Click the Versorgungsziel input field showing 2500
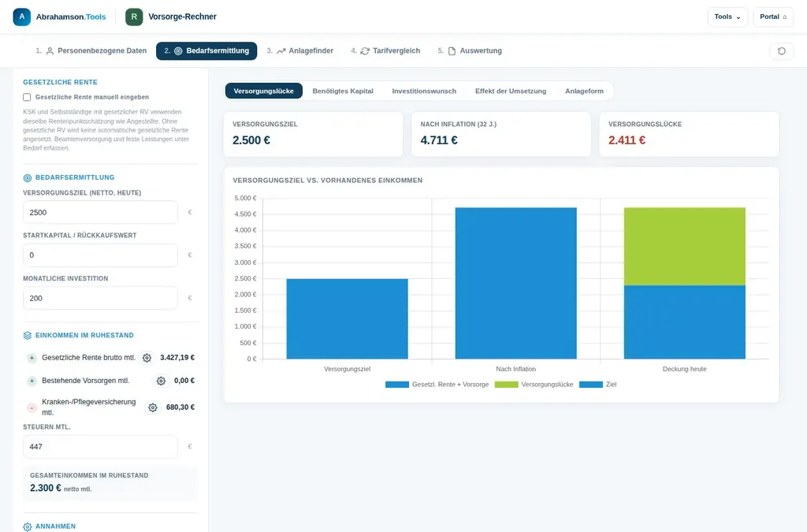 click(x=100, y=213)
